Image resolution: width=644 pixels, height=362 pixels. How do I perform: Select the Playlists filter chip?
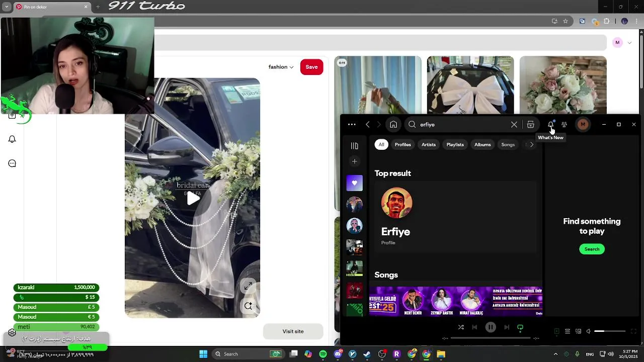click(455, 145)
